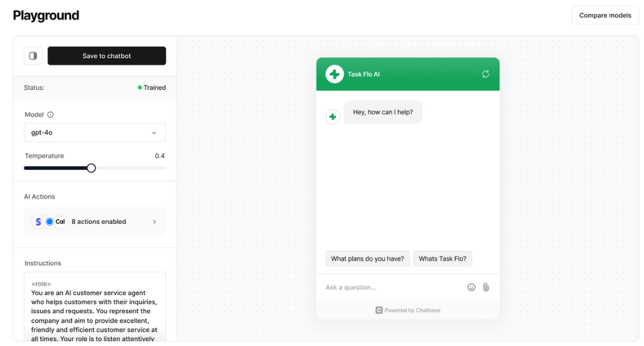This screenshot has height=346, width=644.
Task: Click the Instructions label
Action: pyautogui.click(x=42, y=263)
